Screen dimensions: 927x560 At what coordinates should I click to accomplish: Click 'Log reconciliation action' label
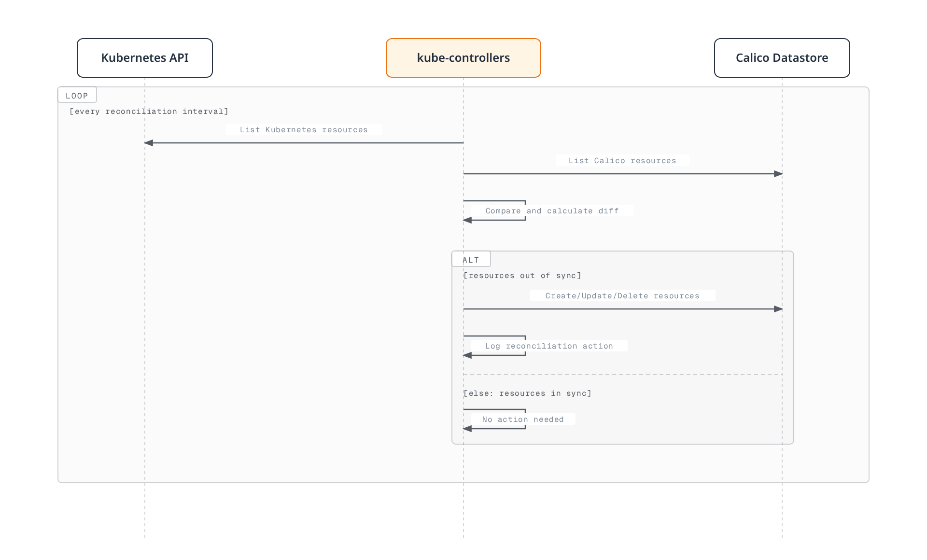(x=549, y=346)
